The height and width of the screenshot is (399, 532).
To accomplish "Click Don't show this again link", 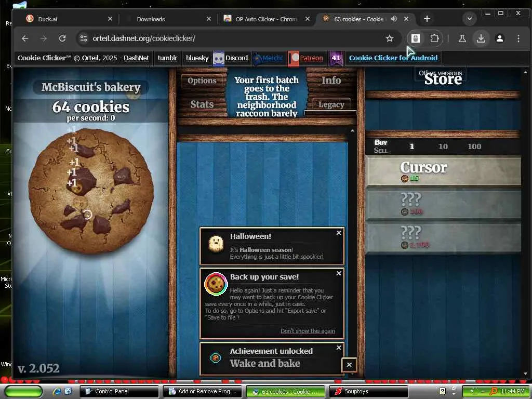I will 308,331.
